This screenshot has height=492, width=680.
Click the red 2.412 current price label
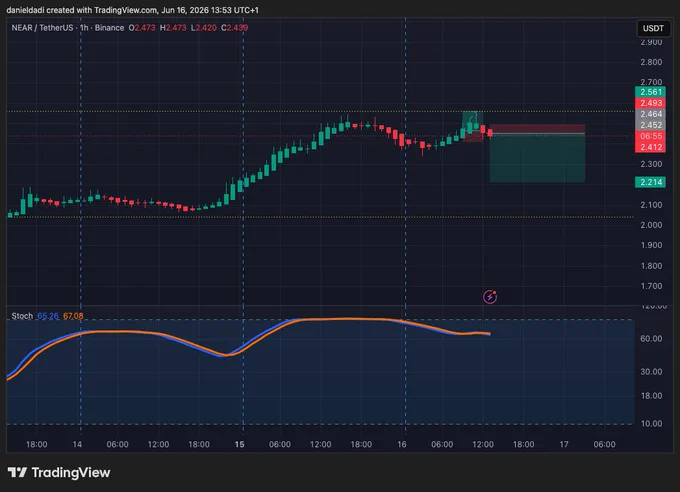pyautogui.click(x=651, y=147)
